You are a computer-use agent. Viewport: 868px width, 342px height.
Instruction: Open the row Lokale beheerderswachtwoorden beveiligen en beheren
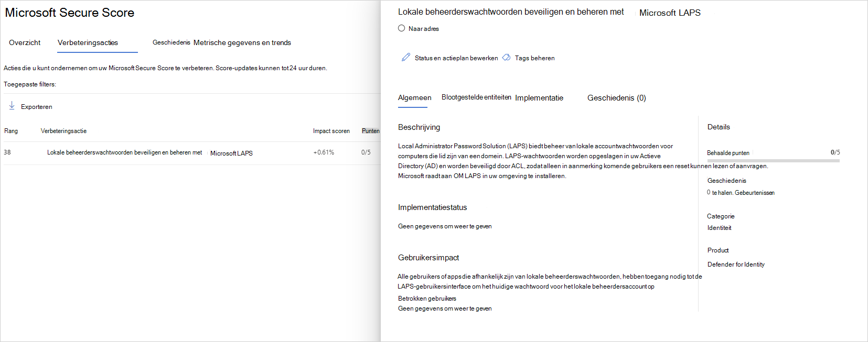pyautogui.click(x=191, y=153)
